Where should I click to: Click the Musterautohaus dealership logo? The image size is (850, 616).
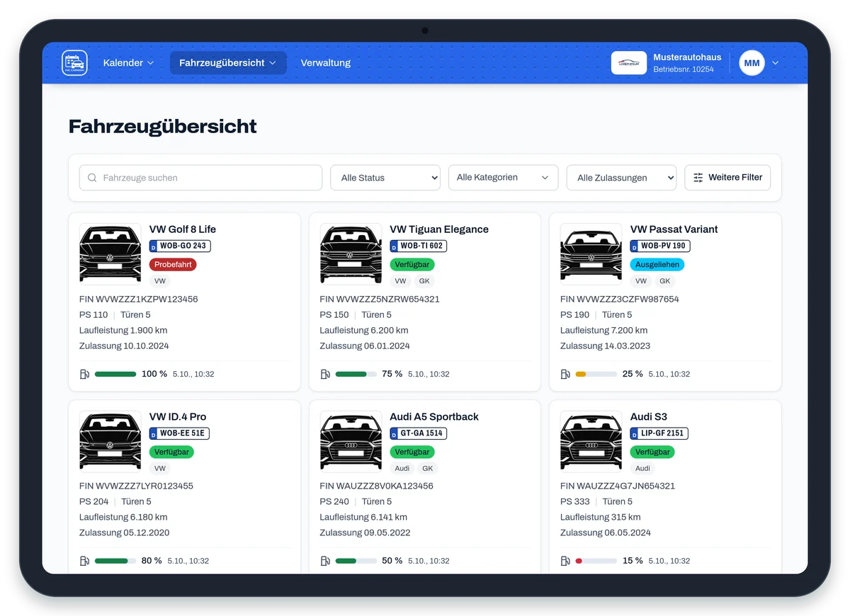pos(629,63)
